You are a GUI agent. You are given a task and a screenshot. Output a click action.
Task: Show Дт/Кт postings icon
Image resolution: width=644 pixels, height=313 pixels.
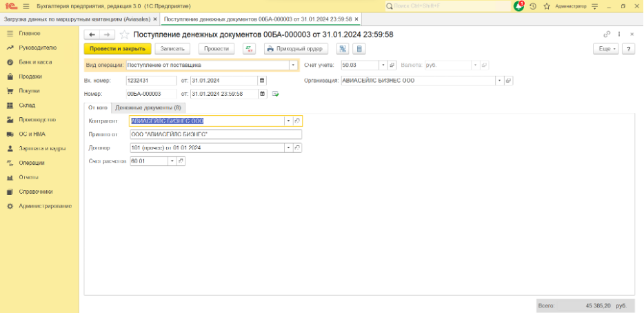[x=249, y=49]
